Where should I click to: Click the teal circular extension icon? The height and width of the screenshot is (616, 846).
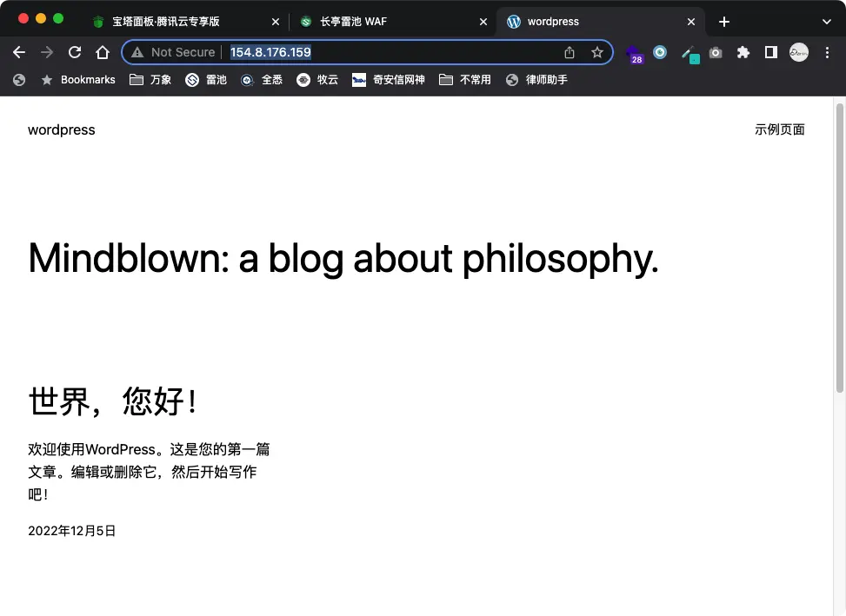tap(660, 52)
